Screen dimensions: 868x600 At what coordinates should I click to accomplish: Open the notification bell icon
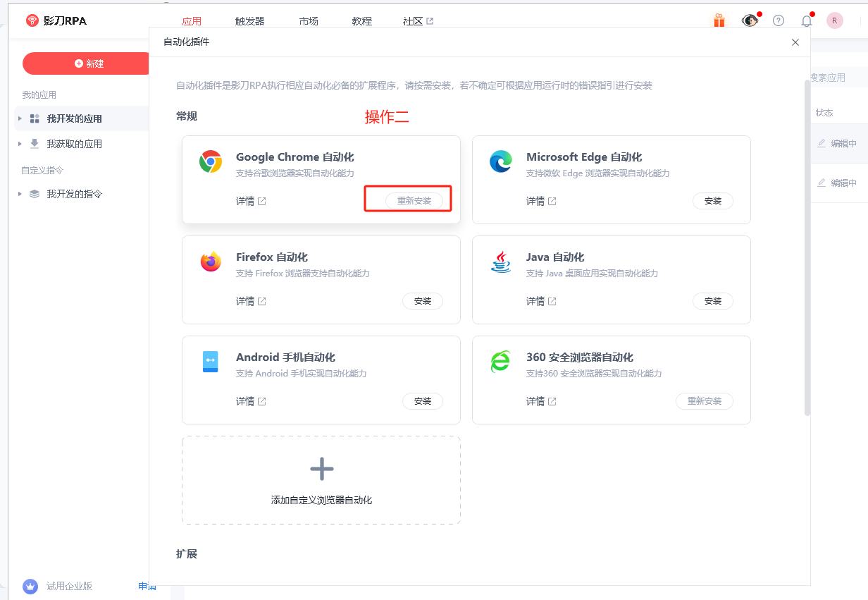coord(807,20)
